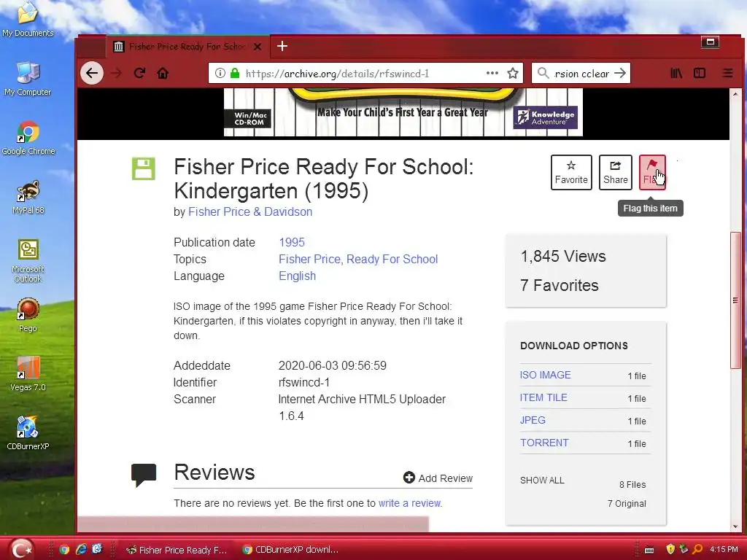Click the security shield tray icon
The image size is (747, 560).
[670, 550]
